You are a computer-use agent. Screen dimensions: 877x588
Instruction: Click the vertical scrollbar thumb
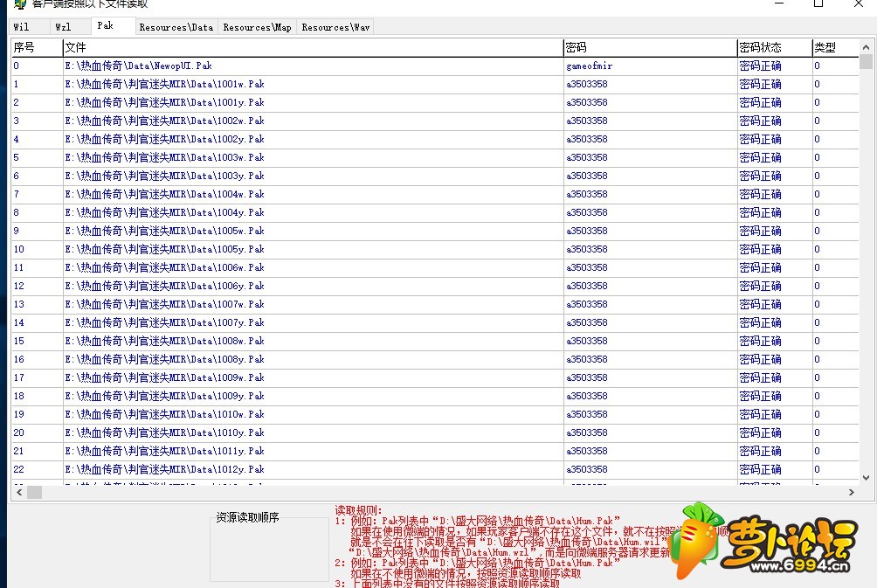click(866, 61)
